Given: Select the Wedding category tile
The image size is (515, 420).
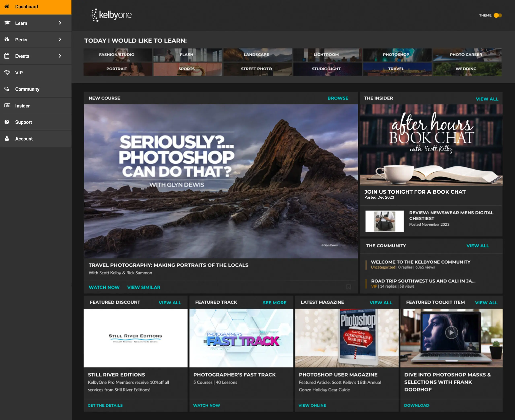Looking at the screenshot, I should (467, 69).
